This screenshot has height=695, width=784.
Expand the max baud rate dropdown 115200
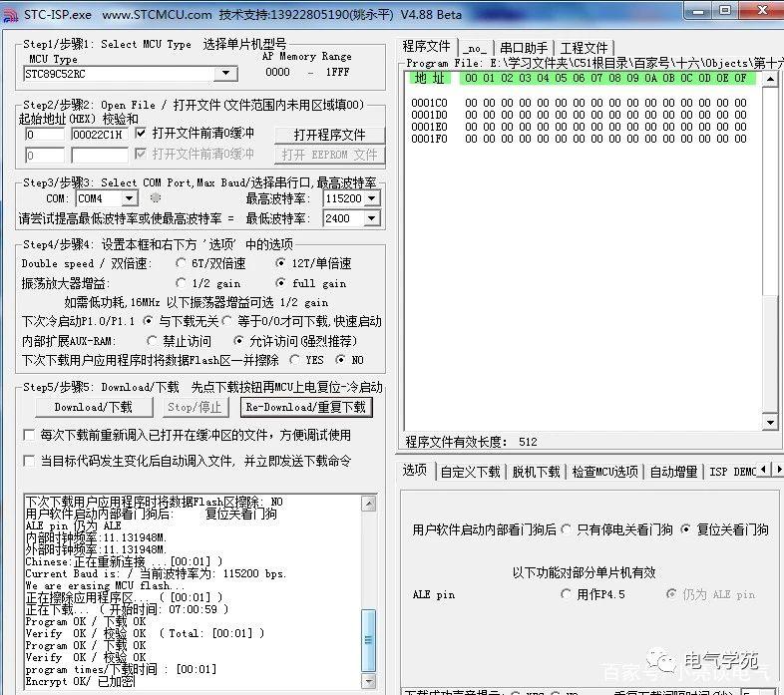[x=371, y=198]
